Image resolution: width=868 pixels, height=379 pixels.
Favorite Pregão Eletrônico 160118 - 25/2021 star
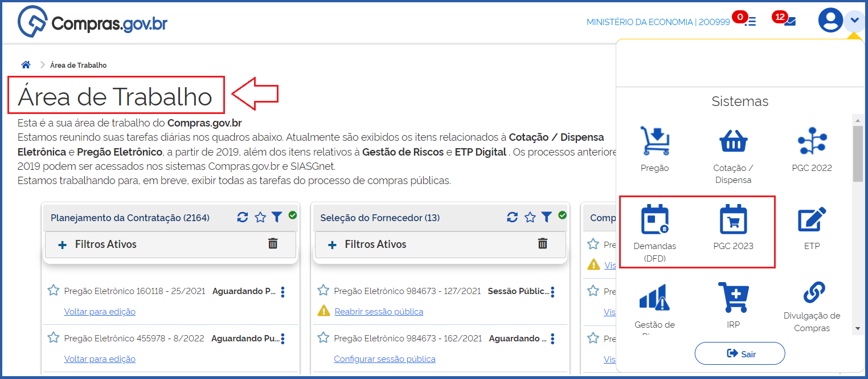[x=54, y=291]
